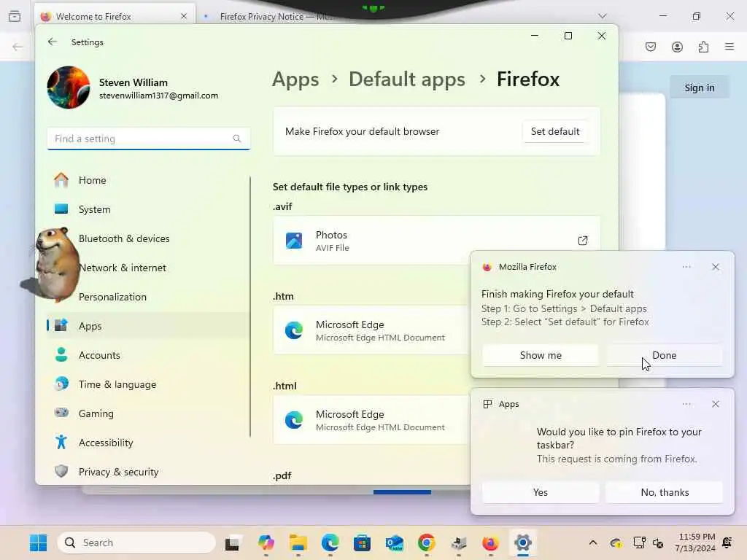The image size is (747, 560).
Task: Click Firefox list all tabs chevron
Action: (603, 16)
